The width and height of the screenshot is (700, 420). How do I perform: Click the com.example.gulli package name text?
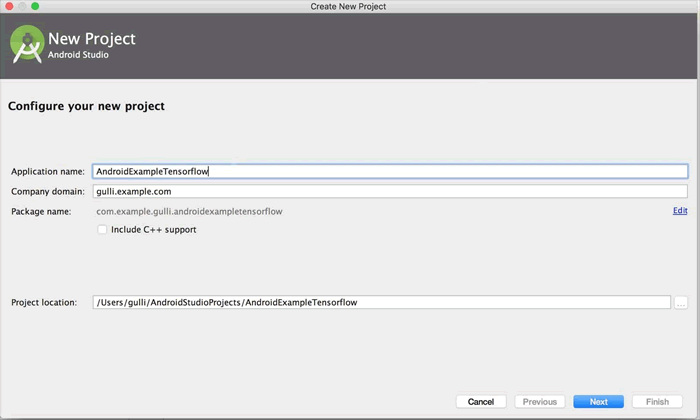coord(189,212)
